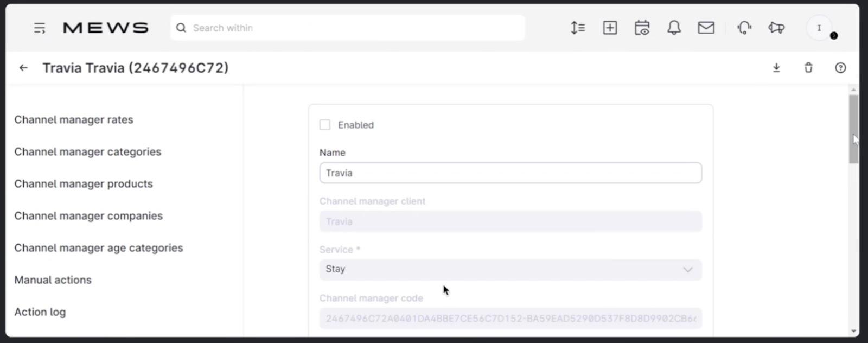This screenshot has width=868, height=343.
Task: Go back with the arrow icon
Action: (23, 68)
